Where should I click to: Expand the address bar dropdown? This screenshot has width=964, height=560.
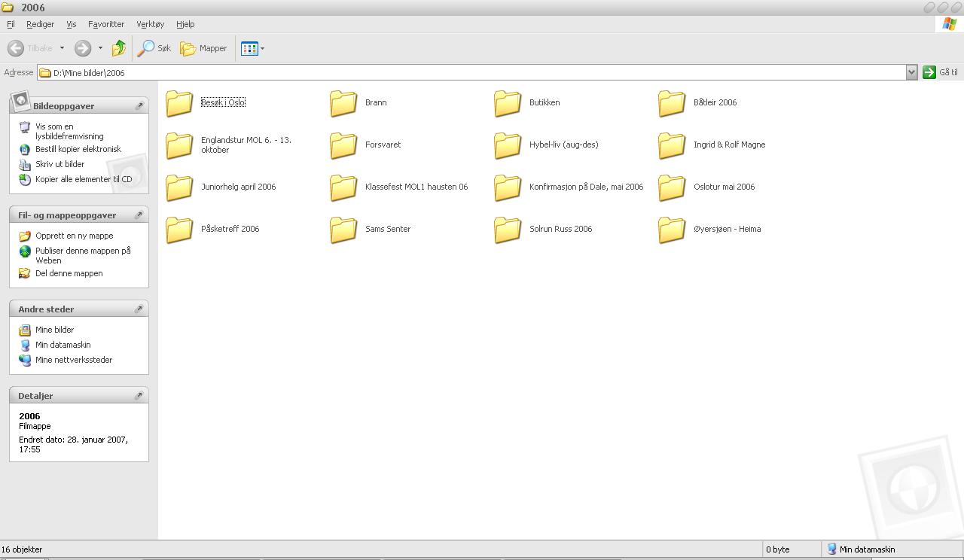911,72
